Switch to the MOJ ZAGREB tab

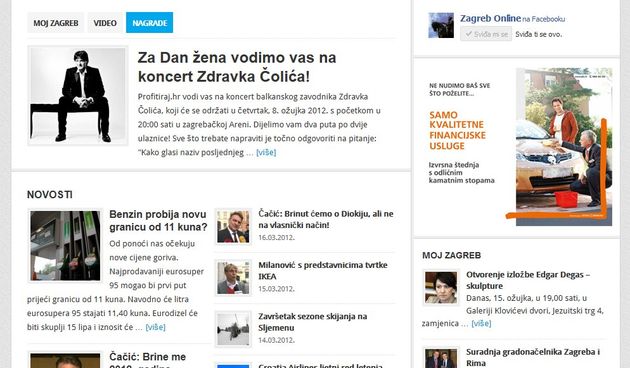pos(56,23)
